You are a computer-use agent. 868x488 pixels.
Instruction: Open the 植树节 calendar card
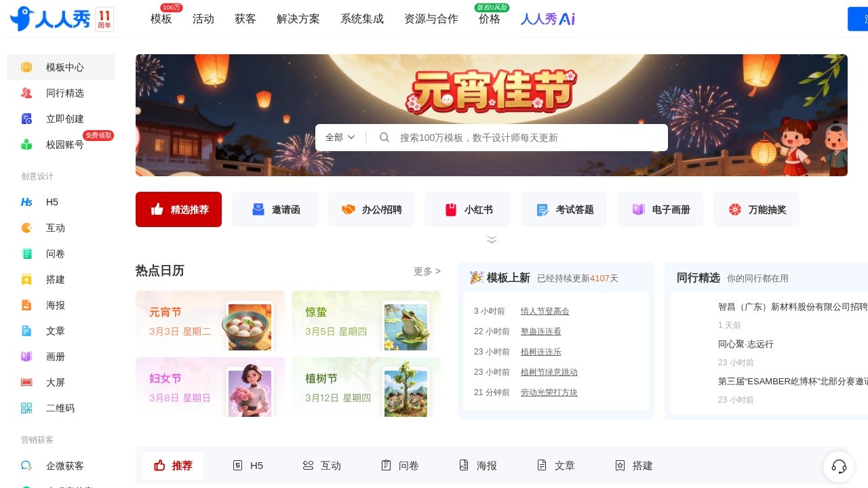pyautogui.click(x=366, y=387)
